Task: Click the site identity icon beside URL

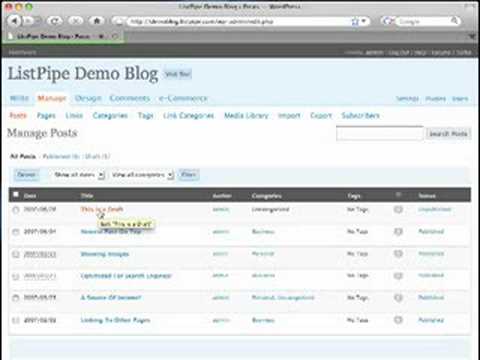Action: 119,21
